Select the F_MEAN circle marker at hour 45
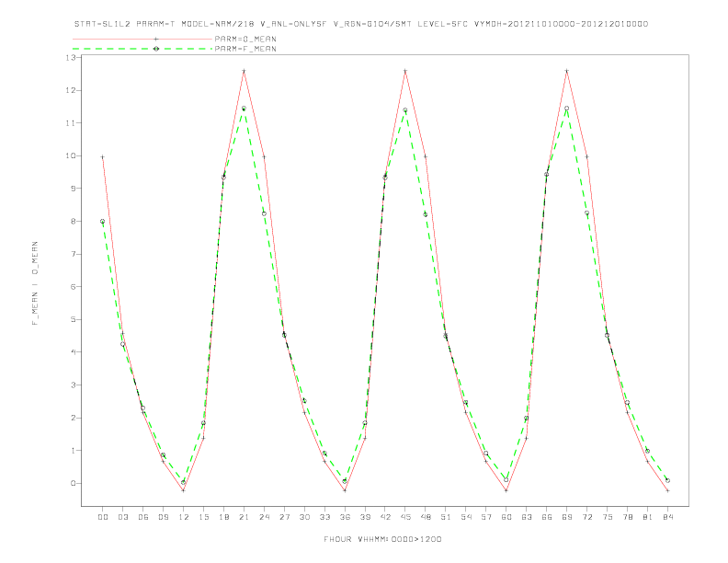Image resolution: width=728 pixels, height=563 pixels. [404, 110]
